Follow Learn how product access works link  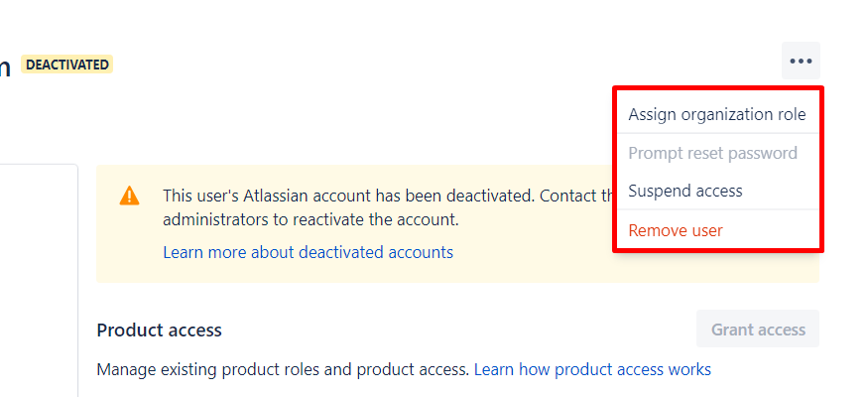coord(592,369)
